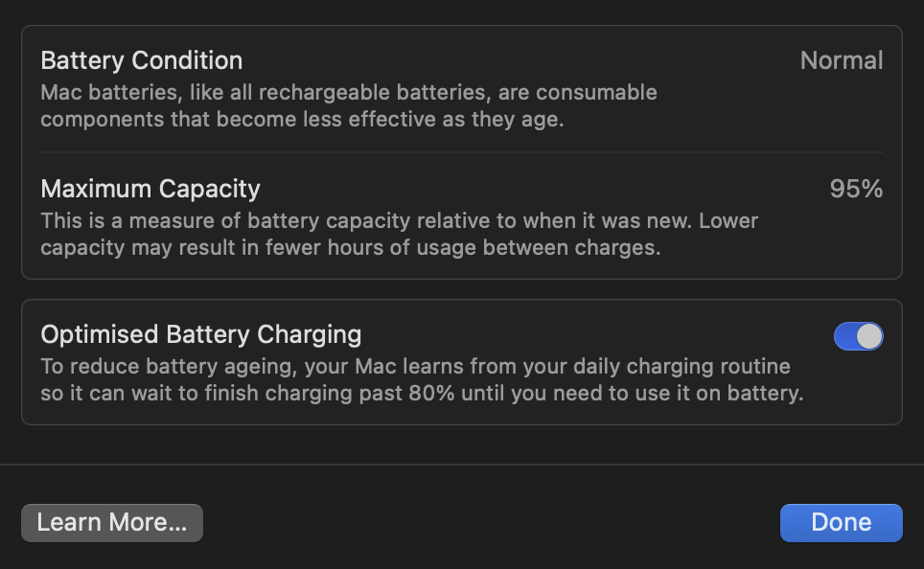Click the line "This is a measure of battery"

[399, 221]
